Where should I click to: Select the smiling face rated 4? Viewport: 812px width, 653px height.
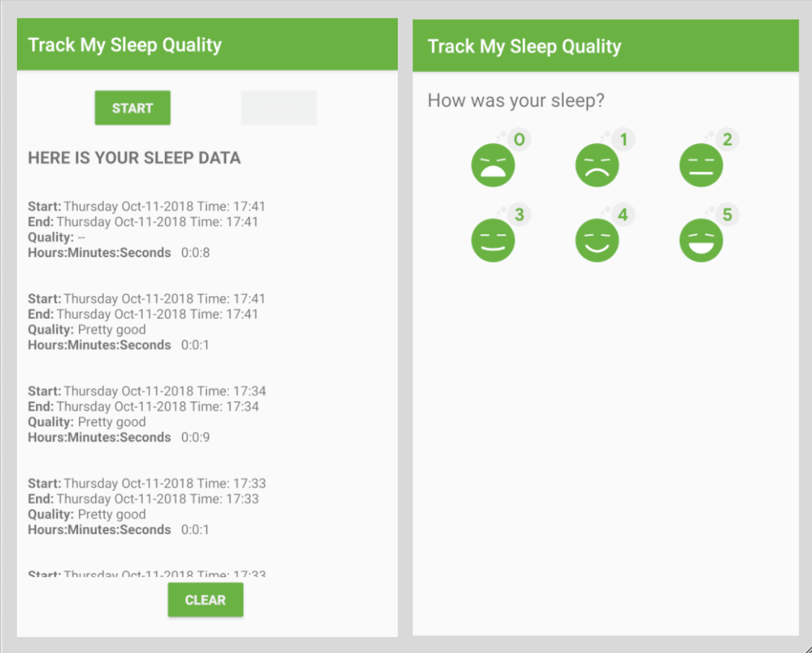(x=597, y=241)
